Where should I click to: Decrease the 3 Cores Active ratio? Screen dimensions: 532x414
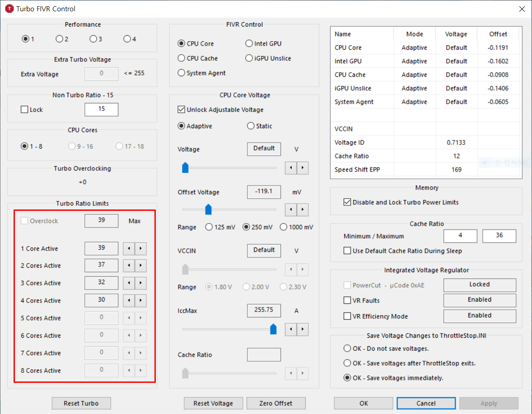coord(129,283)
